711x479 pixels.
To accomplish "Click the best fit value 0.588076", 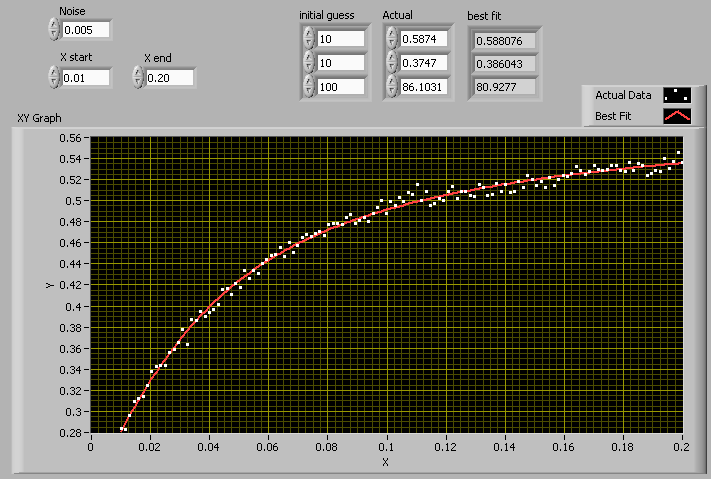I will point(504,40).
